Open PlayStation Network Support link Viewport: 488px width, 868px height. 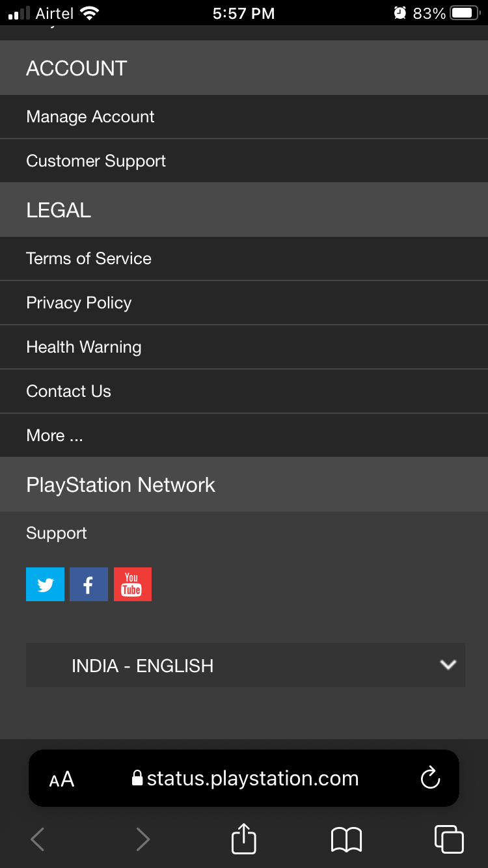tap(57, 533)
